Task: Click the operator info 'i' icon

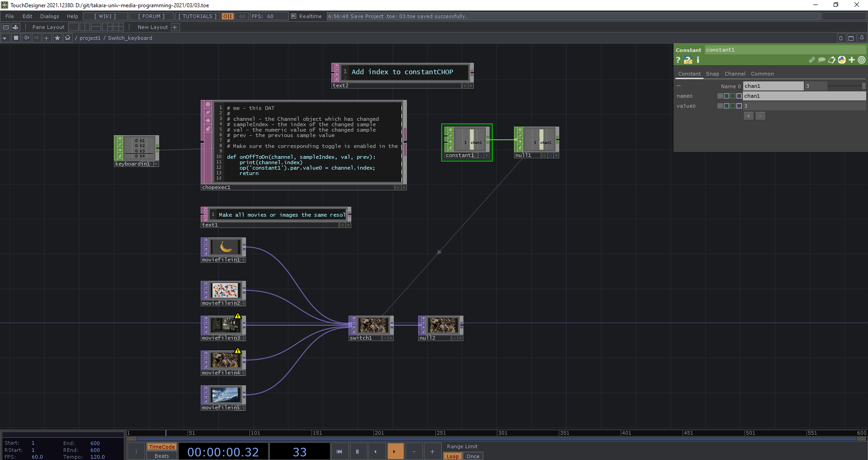Action: pos(698,60)
